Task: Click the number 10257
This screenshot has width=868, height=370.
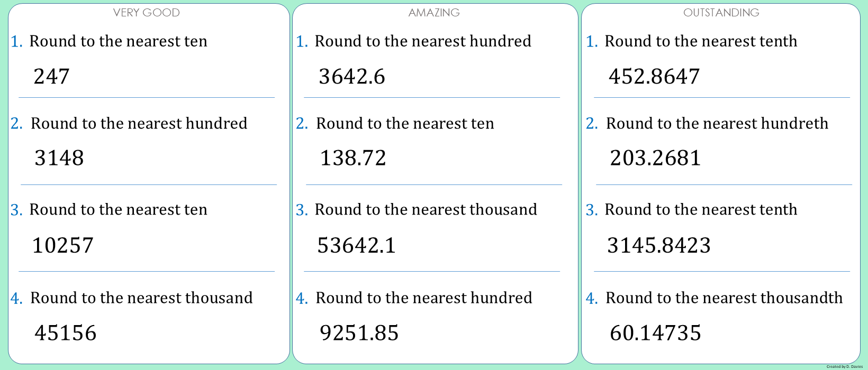Action: [x=63, y=246]
